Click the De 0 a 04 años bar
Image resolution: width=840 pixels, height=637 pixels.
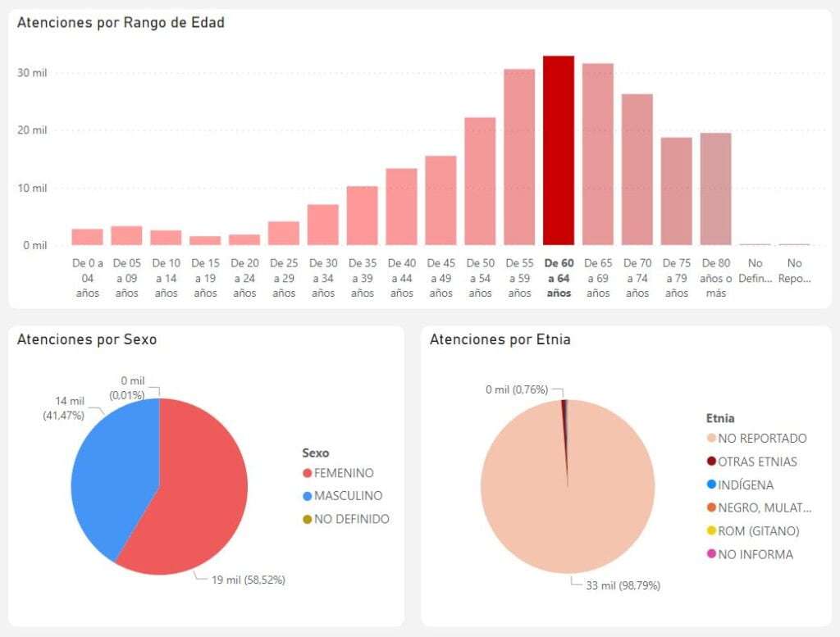click(87, 237)
